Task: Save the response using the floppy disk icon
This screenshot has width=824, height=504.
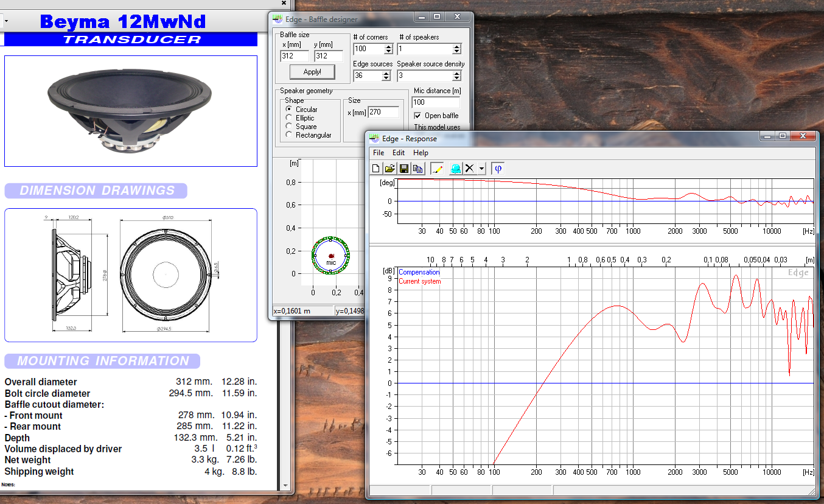Action: tap(404, 169)
